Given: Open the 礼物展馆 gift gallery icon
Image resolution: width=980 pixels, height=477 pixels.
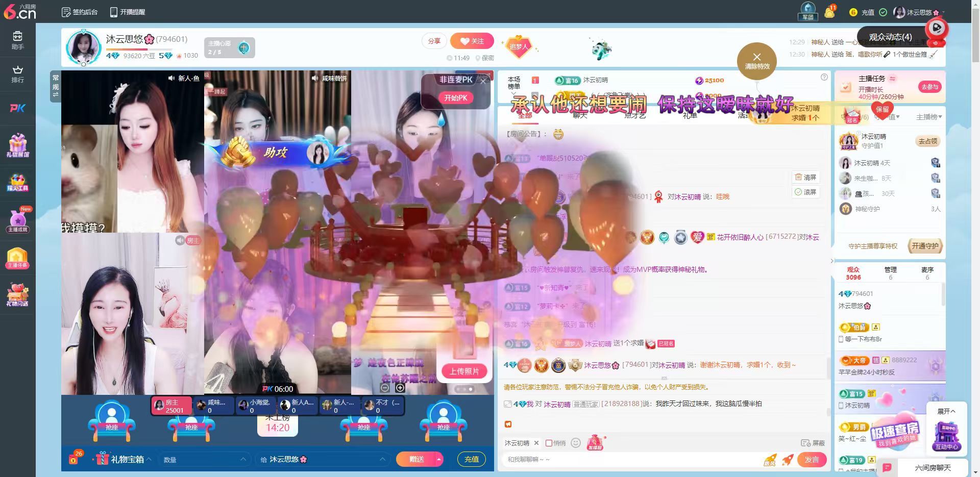Looking at the screenshot, I should pos(18,145).
